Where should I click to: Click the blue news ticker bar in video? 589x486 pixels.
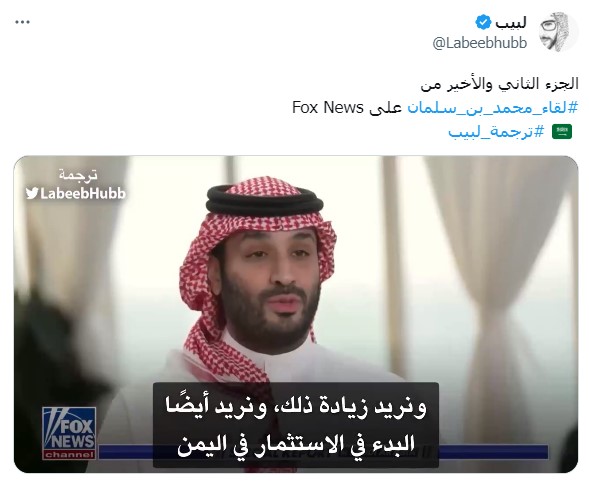click(494, 452)
